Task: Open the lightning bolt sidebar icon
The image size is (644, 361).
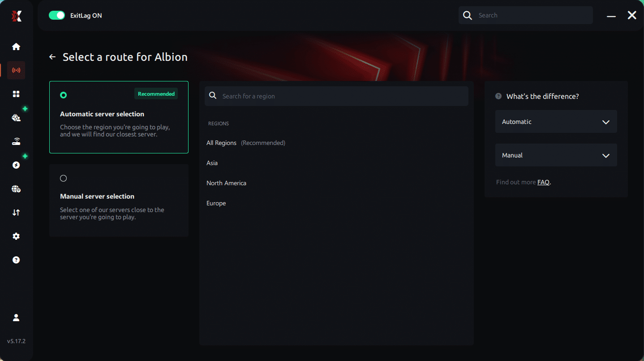Action: [16, 165]
